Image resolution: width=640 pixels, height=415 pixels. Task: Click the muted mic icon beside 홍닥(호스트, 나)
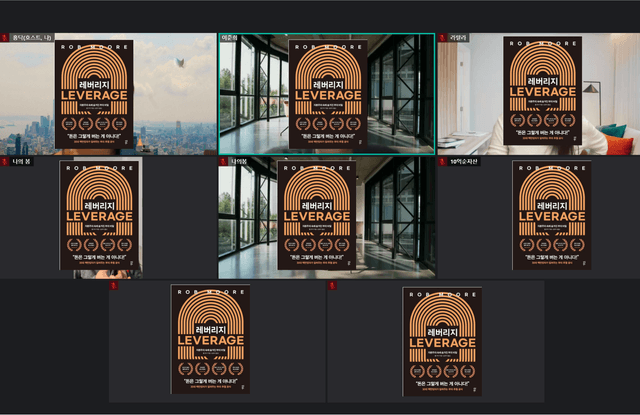(x=4, y=38)
